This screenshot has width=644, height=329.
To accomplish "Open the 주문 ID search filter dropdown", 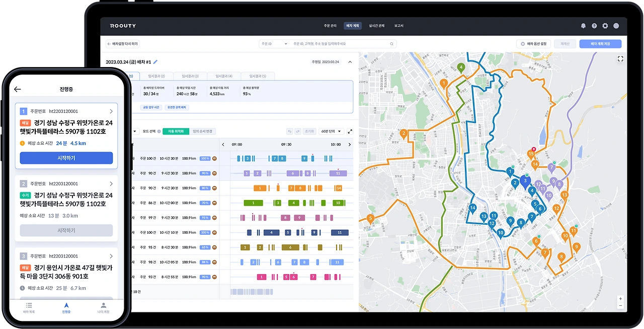I will click(274, 44).
